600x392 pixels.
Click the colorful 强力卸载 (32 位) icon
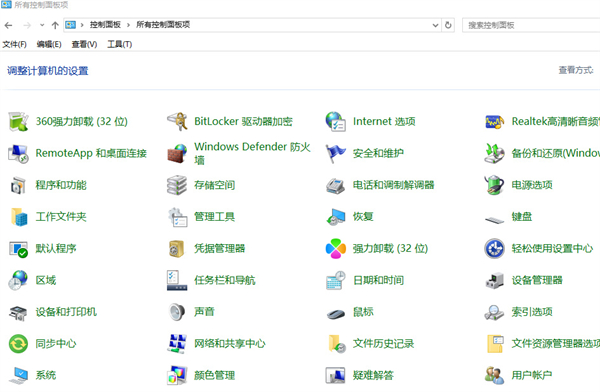(x=336, y=249)
